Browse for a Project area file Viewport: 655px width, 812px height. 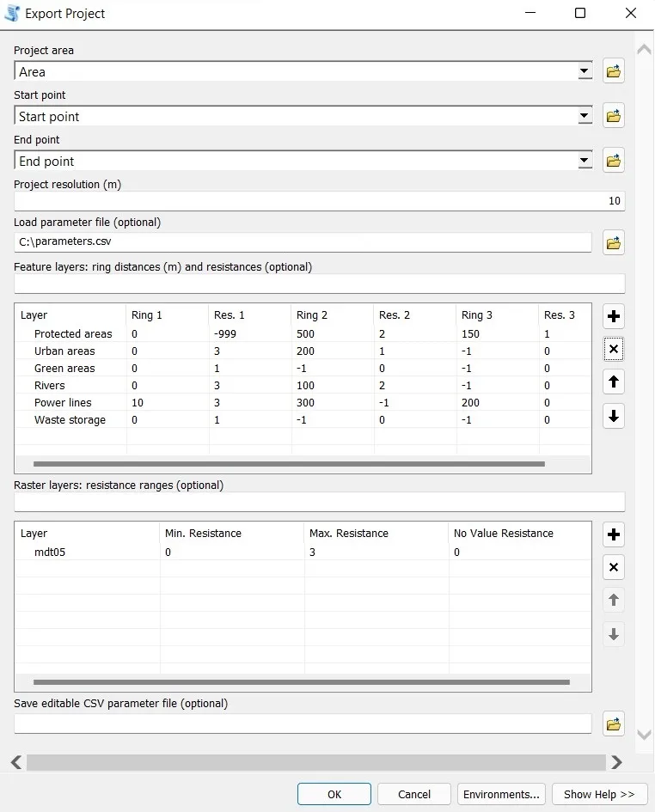point(613,70)
